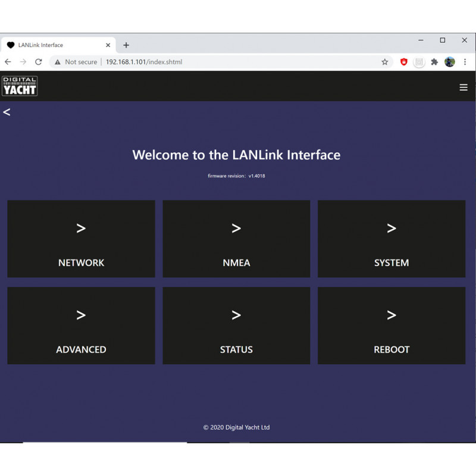
Task: Reload the page in browser
Action: [x=39, y=62]
